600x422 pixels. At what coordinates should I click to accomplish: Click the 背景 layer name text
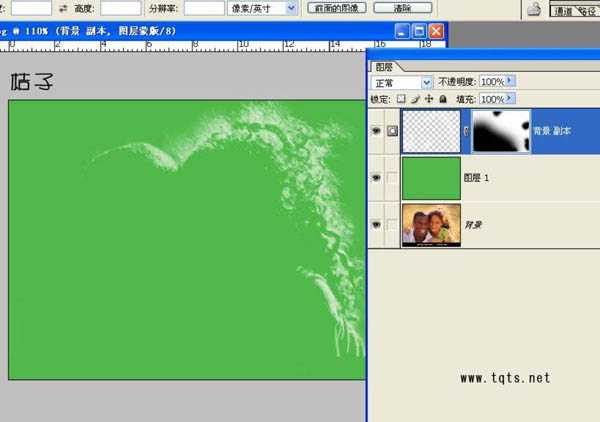coord(473,225)
